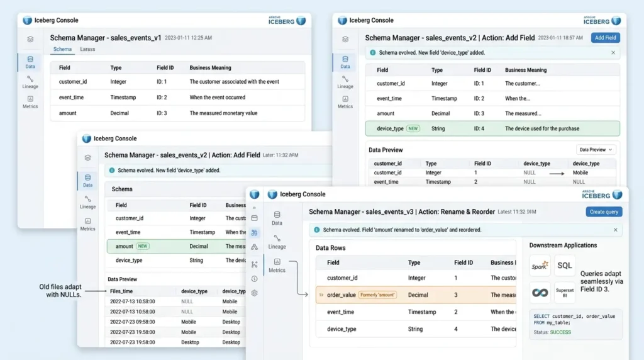Click the 'Mobile' value in the Data Preview table under the Add Field button
The width and height of the screenshot is (644, 360).
[x=580, y=172]
